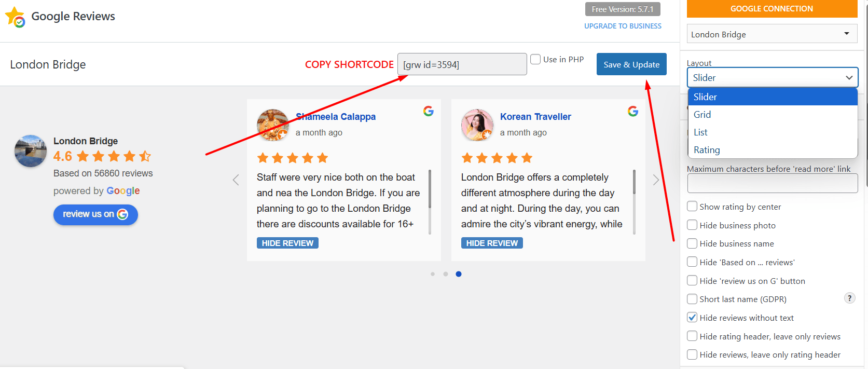Choose Slider layout option
The height and width of the screenshot is (369, 868).
point(773,97)
